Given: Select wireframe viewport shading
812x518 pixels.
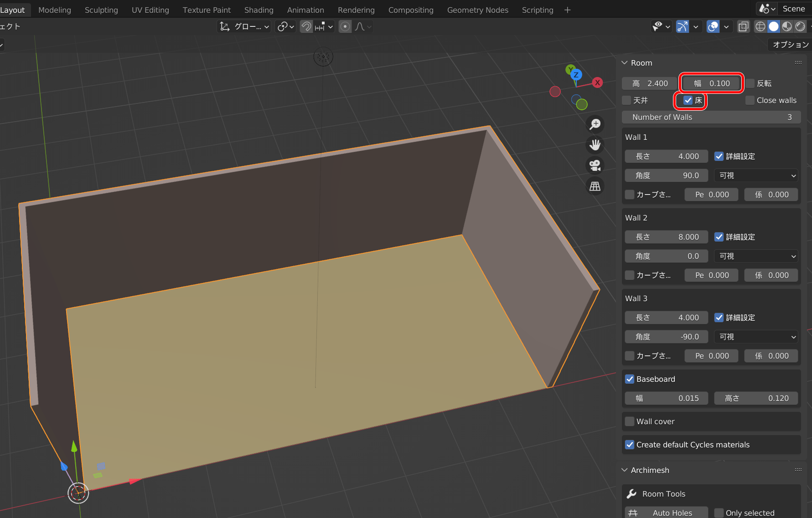Looking at the screenshot, I should 760,27.
